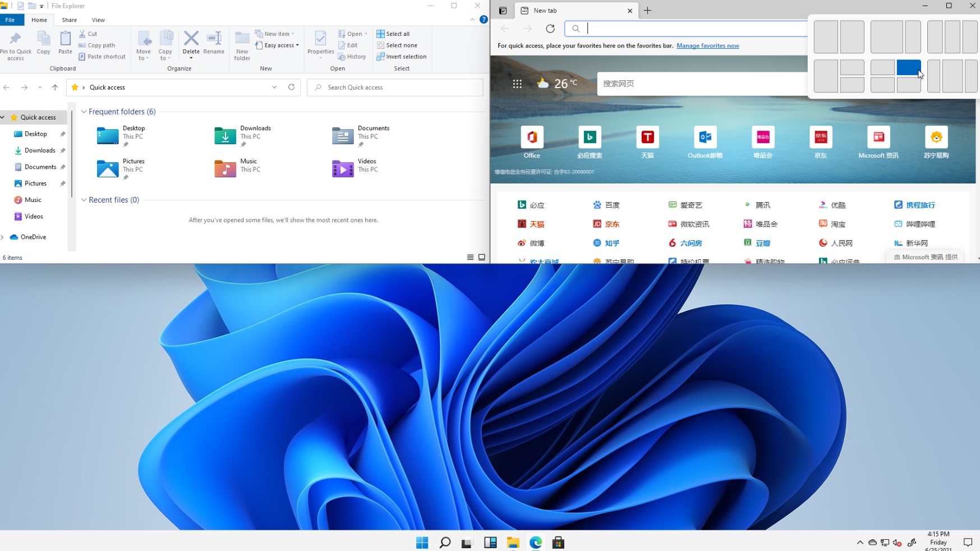Viewport: 980px width, 551px height.
Task: Open Properties from the ribbon
Action: click(x=320, y=39)
